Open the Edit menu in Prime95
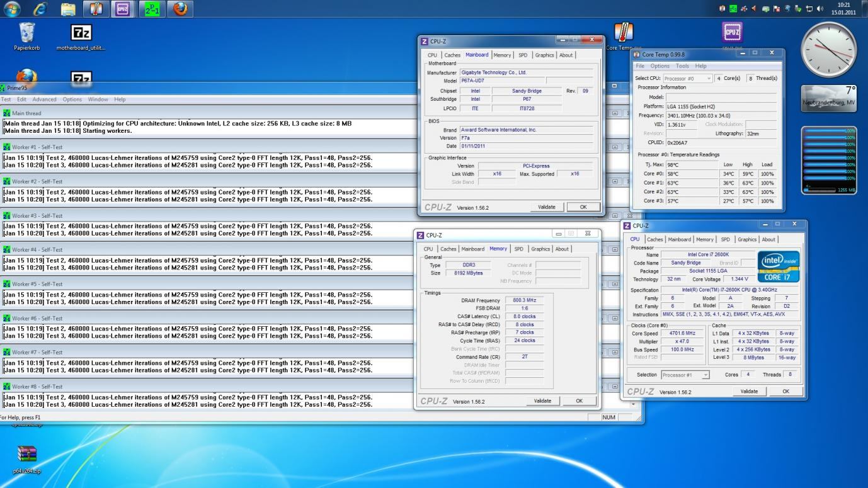 22,99
